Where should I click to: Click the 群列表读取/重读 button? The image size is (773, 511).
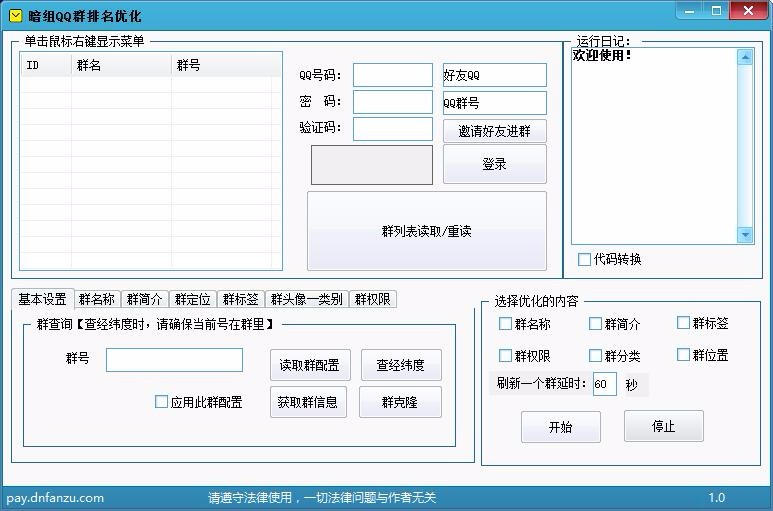tap(427, 231)
